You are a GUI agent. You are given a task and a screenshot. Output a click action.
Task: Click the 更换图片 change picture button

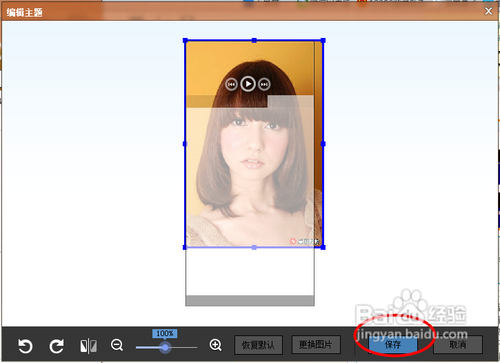point(316,344)
